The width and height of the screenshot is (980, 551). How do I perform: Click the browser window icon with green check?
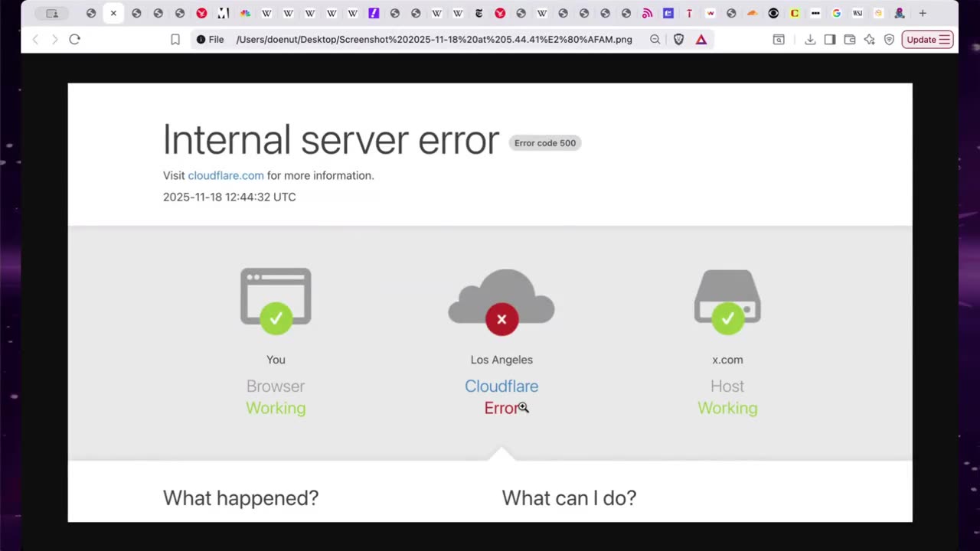(276, 301)
